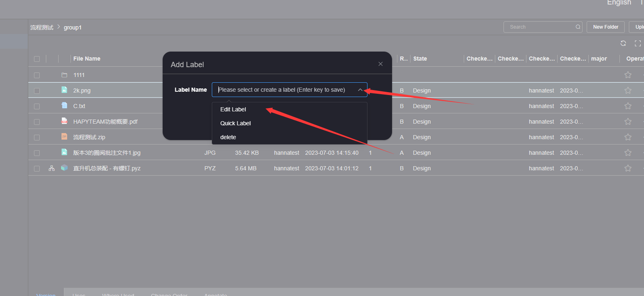
Task: Click Design state in the 2k.png row
Action: coord(422,90)
